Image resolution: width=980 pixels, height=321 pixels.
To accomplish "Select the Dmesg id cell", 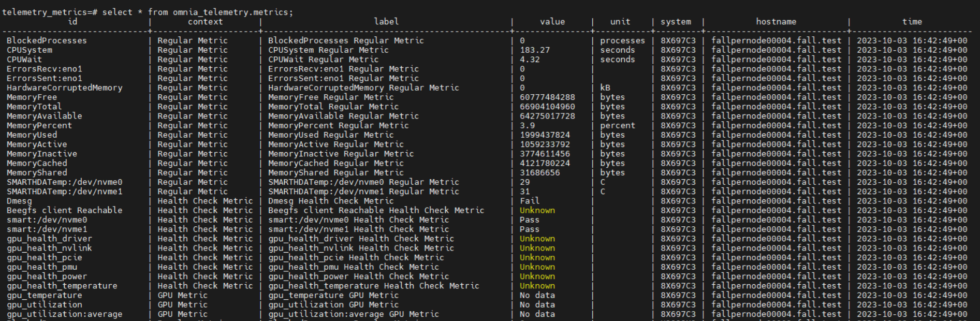I will (x=19, y=201).
